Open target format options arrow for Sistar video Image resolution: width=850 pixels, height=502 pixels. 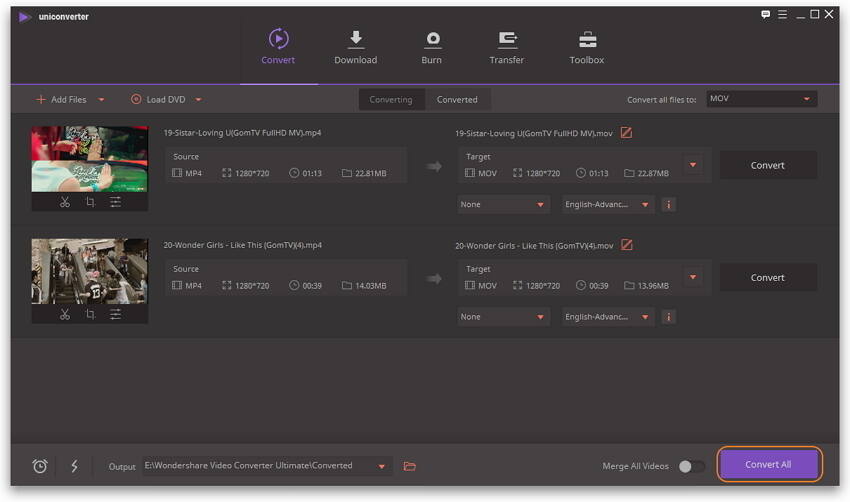(693, 165)
